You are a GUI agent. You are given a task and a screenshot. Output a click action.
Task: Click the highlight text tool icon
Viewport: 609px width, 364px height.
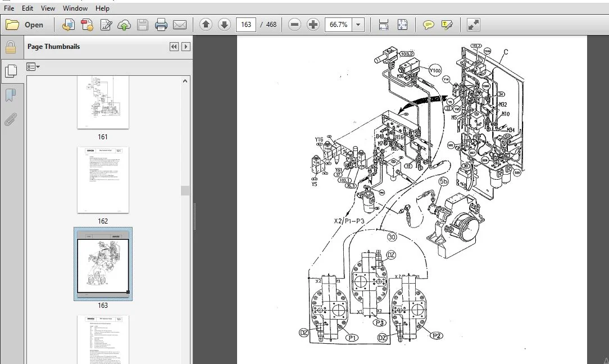(447, 25)
